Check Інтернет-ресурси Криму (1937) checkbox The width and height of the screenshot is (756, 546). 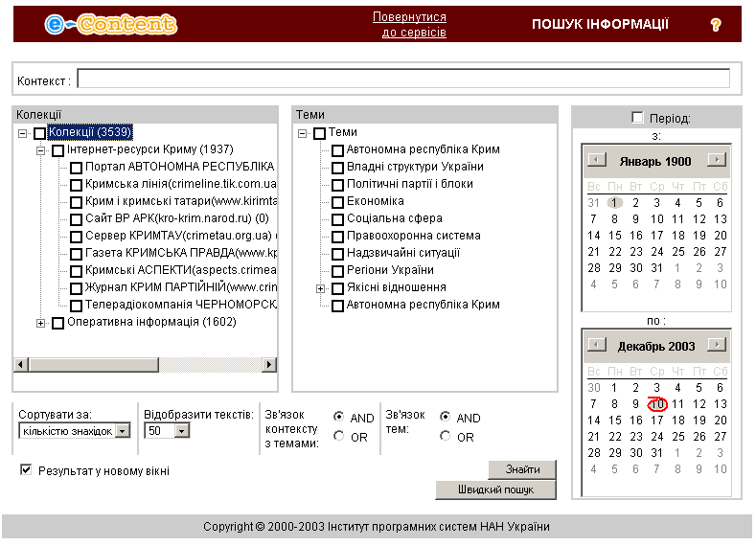[x=57, y=150]
